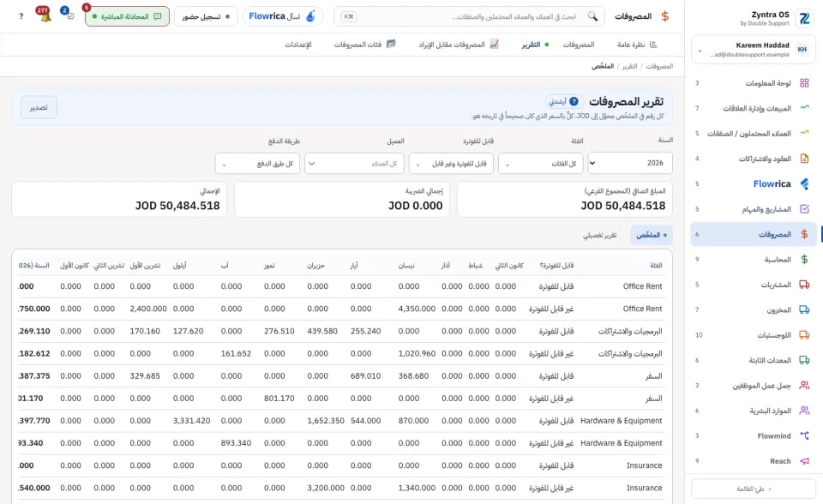This screenshot has width=823, height=504.
Task: Open المشتريات sidebar truck icon
Action: point(804,285)
